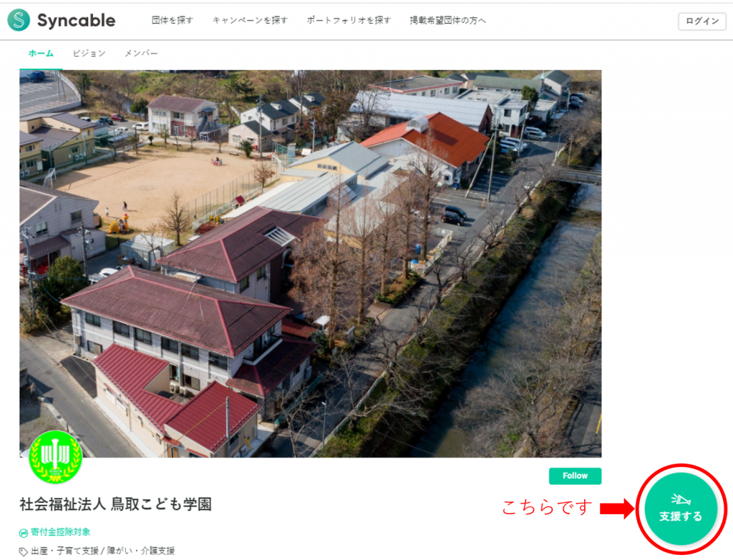Viewport: 733px width, 560px height.
Task: Open ポートフォリオを探す navigation link
Action: (349, 21)
